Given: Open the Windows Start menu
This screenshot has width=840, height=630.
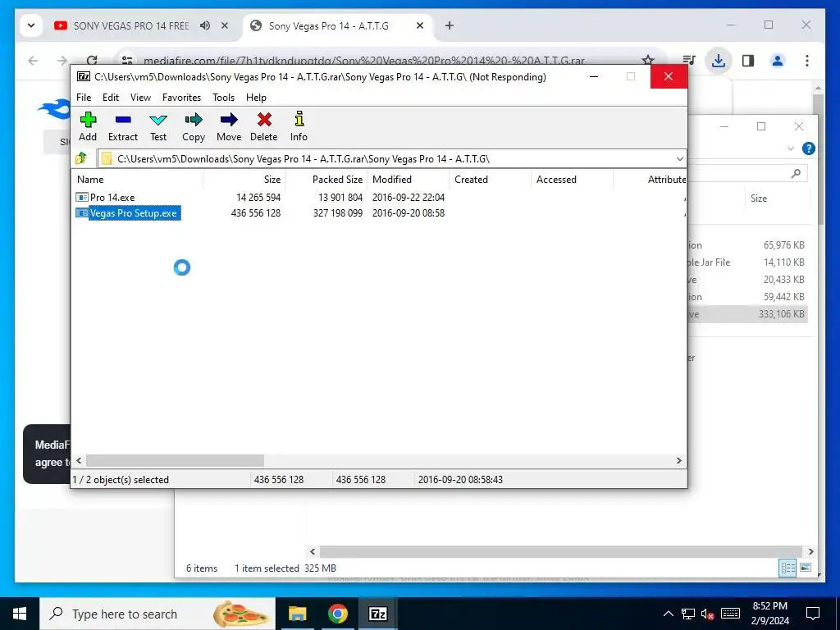Looking at the screenshot, I should tap(20, 614).
